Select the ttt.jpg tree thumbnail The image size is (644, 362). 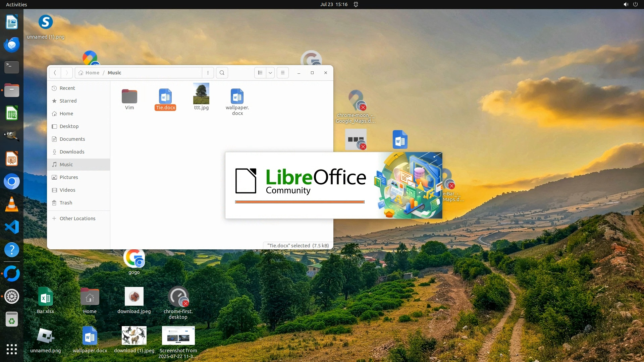(x=201, y=94)
